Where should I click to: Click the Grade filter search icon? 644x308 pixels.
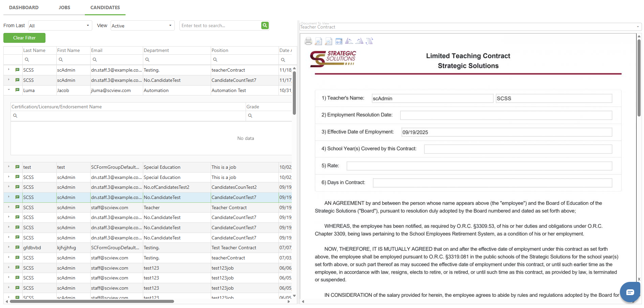(x=250, y=115)
